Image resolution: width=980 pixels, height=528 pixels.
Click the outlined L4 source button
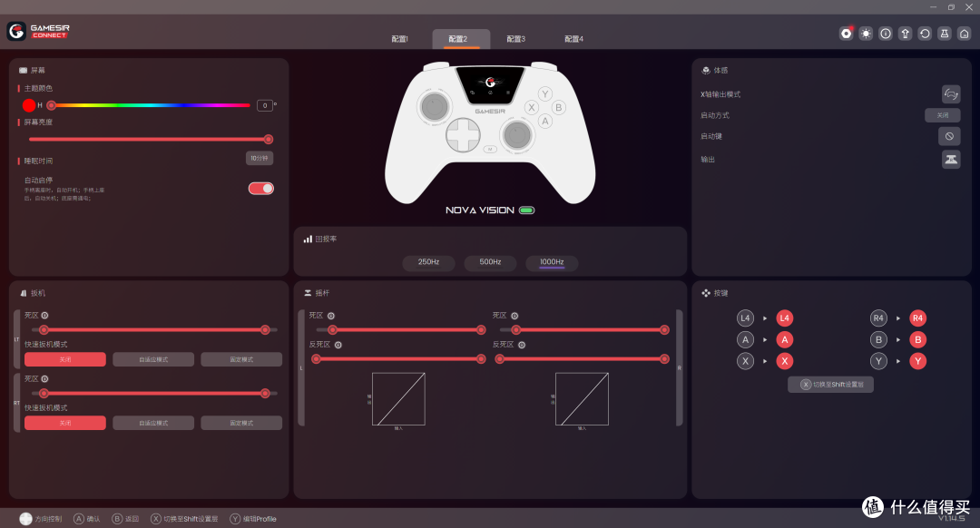click(745, 318)
